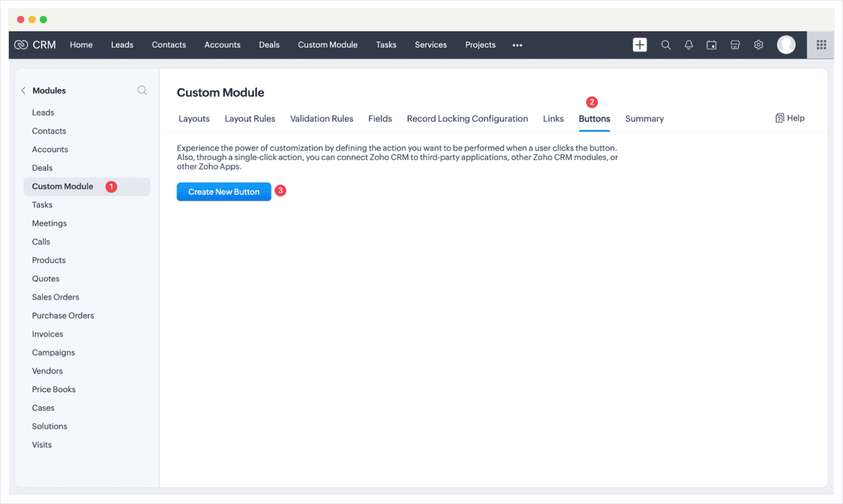843x504 pixels.
Task: Select Calls in Modules sidebar
Action: tap(41, 242)
